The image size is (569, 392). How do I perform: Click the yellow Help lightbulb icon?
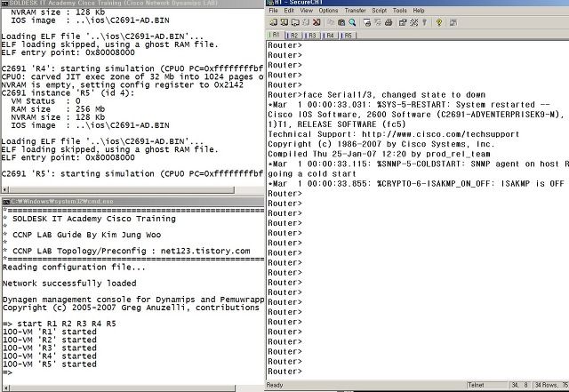click(x=439, y=22)
